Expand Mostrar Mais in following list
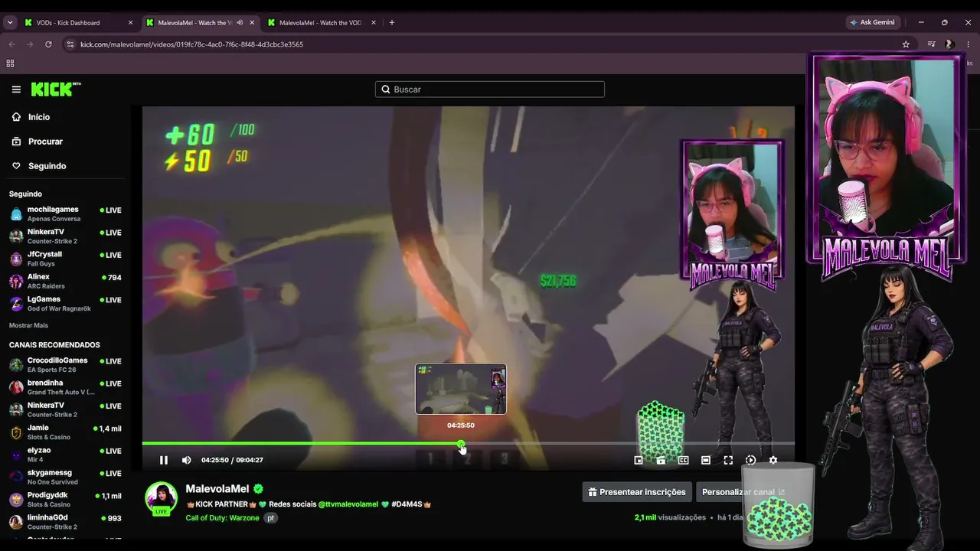The width and height of the screenshot is (980, 551). point(28,325)
